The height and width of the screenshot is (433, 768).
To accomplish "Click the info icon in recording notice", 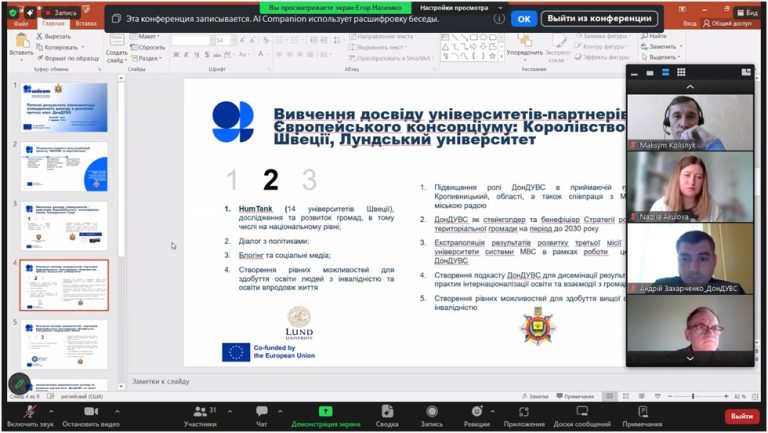I will pos(499,19).
